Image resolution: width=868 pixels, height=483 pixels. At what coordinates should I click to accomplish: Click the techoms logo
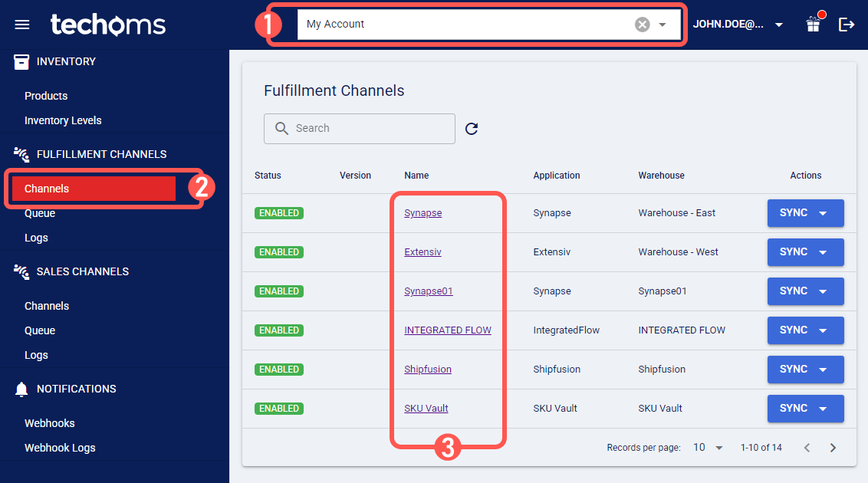click(108, 25)
